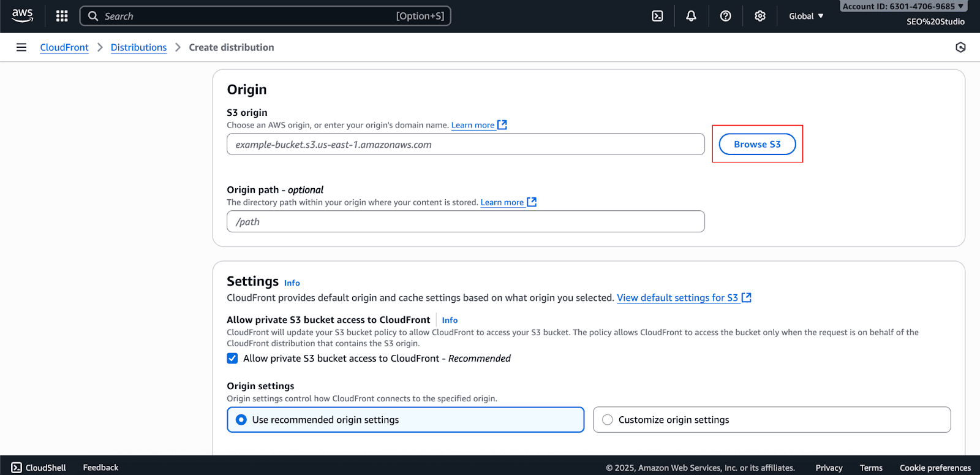The height and width of the screenshot is (475, 980).
Task: Open the hexagon info panel icon
Action: point(960,47)
